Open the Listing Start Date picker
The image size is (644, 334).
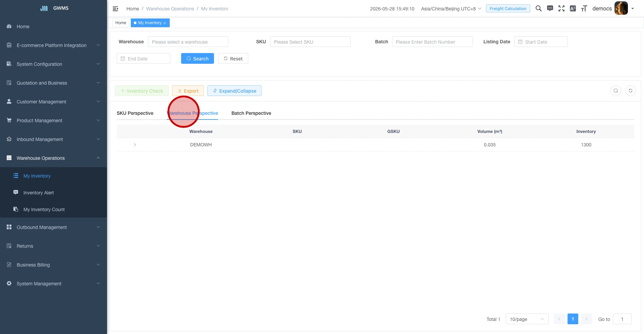541,42
